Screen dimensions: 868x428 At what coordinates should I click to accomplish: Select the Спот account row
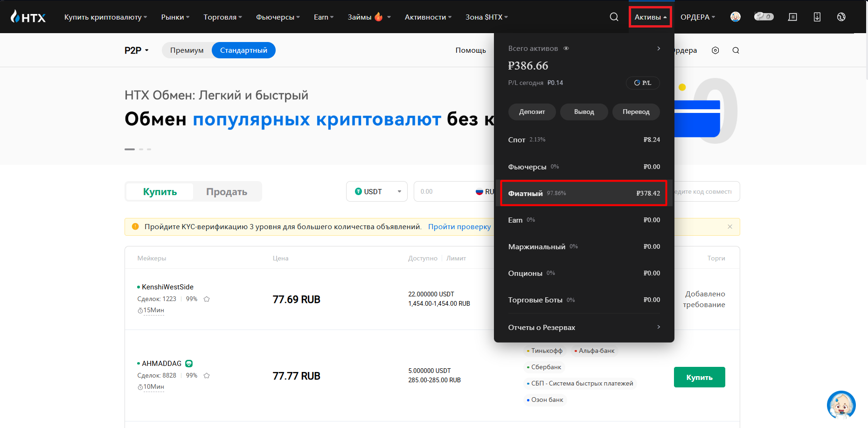pyautogui.click(x=584, y=140)
